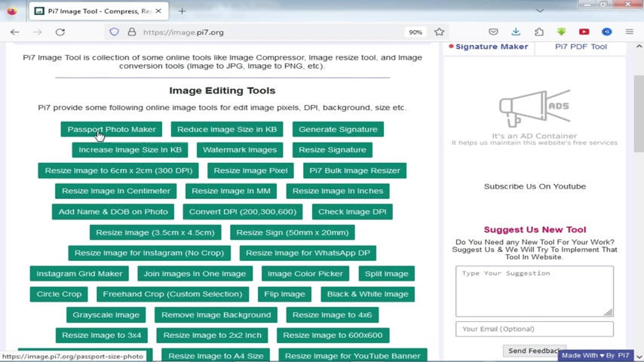Switch to Pi7 PDF Tool tab

581,47
